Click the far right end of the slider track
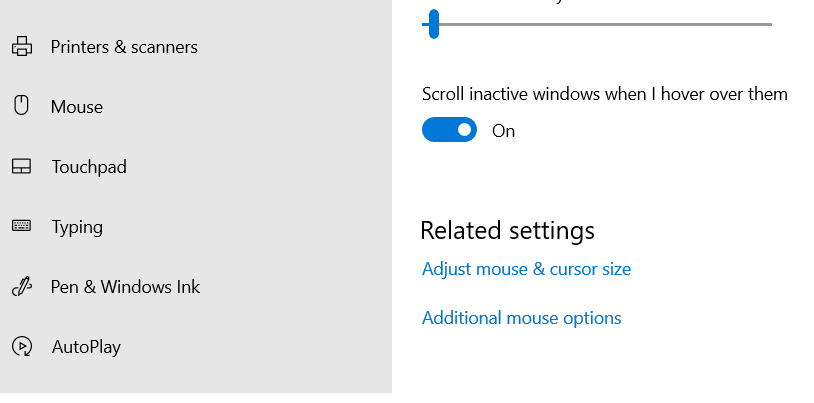Viewport: 814px width, 403px height. coord(770,24)
